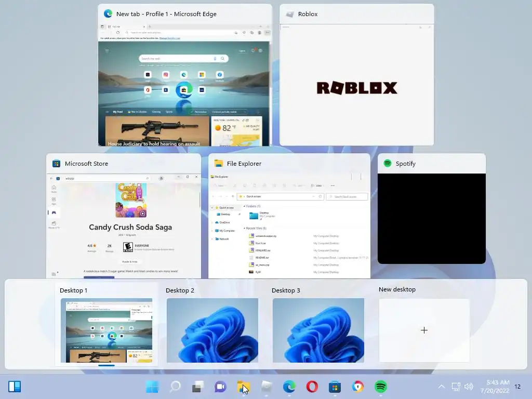Open the Widgets panel from taskbar
The width and height of the screenshot is (532, 399).
click(x=15, y=387)
